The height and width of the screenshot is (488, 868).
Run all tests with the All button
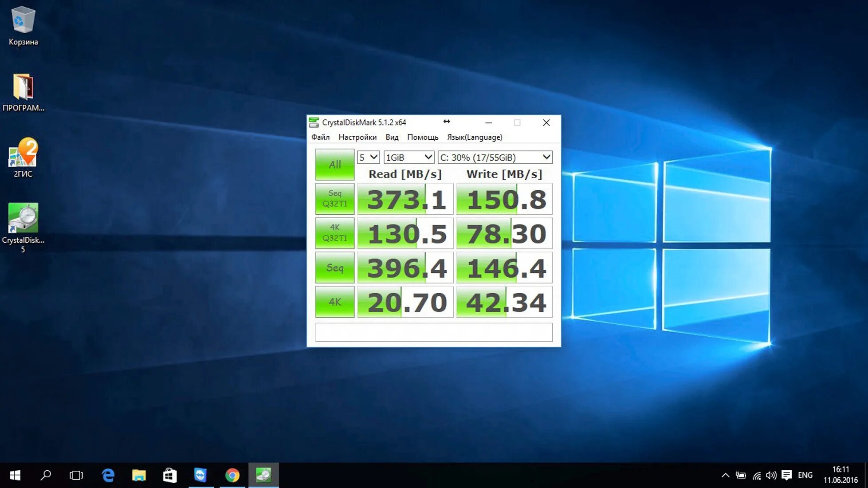point(334,165)
